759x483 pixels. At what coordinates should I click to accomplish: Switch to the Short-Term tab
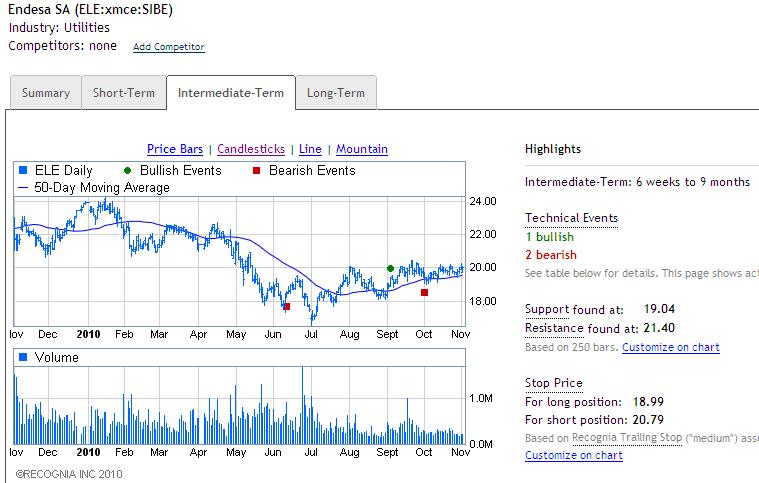click(x=124, y=93)
